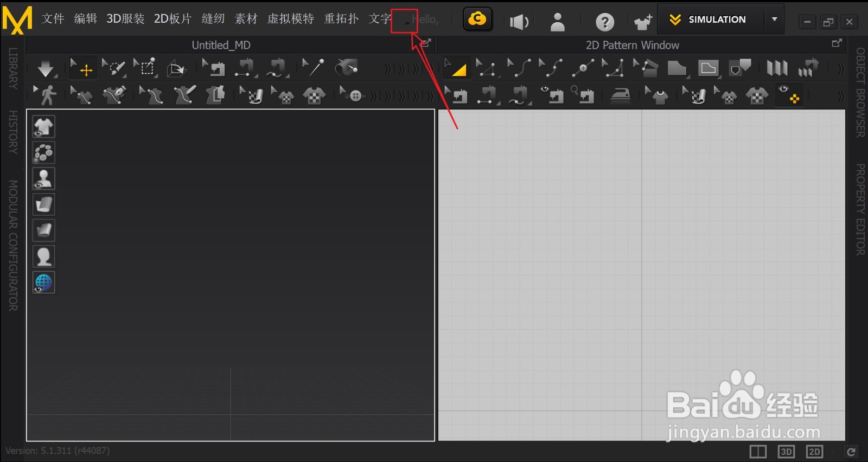868x462 pixels.
Task: Select the 3D Select/Move tool
Action: 82,68
